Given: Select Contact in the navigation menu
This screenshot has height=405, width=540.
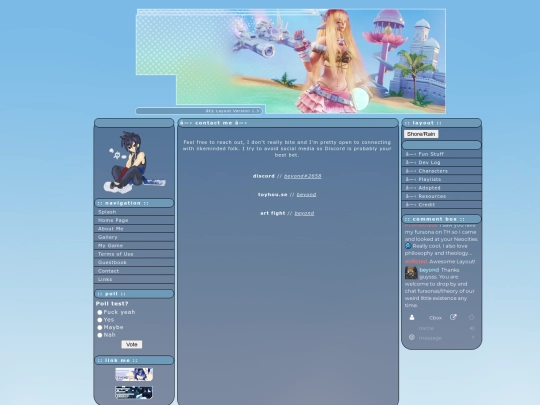Looking at the screenshot, I should pos(134,271).
